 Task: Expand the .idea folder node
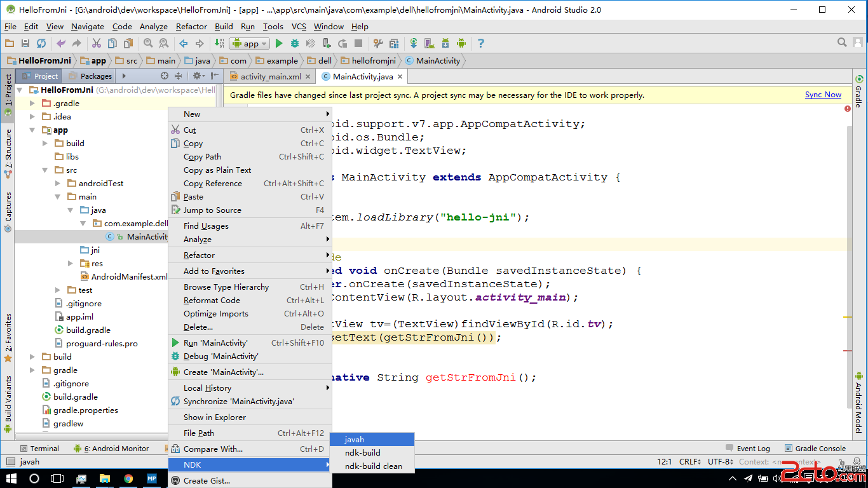pos(32,116)
